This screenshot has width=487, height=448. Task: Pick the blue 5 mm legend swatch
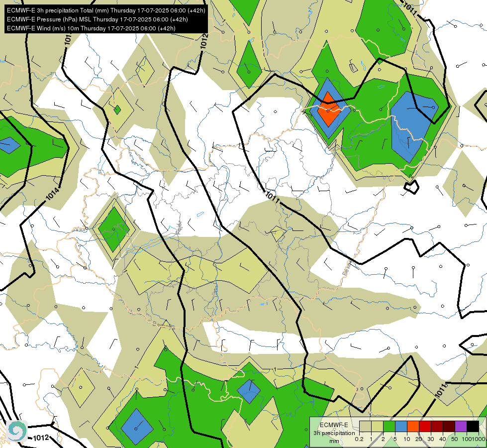coord(401,426)
